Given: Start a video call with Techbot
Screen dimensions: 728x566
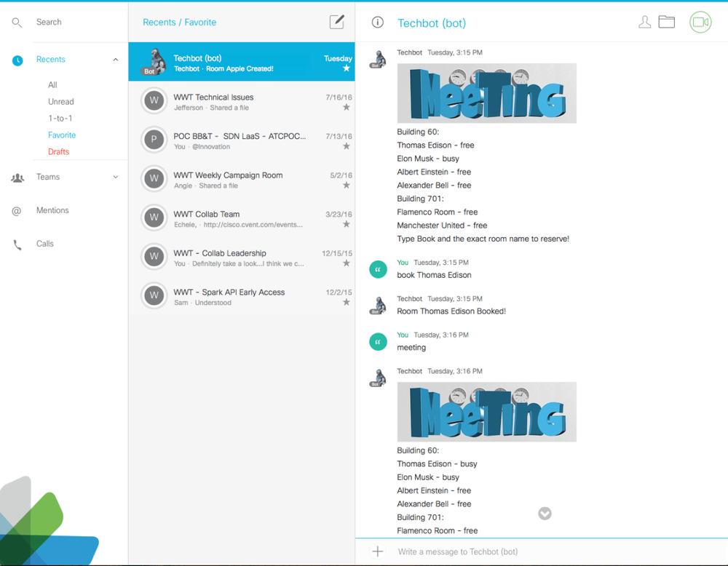Looking at the screenshot, I should [700, 22].
